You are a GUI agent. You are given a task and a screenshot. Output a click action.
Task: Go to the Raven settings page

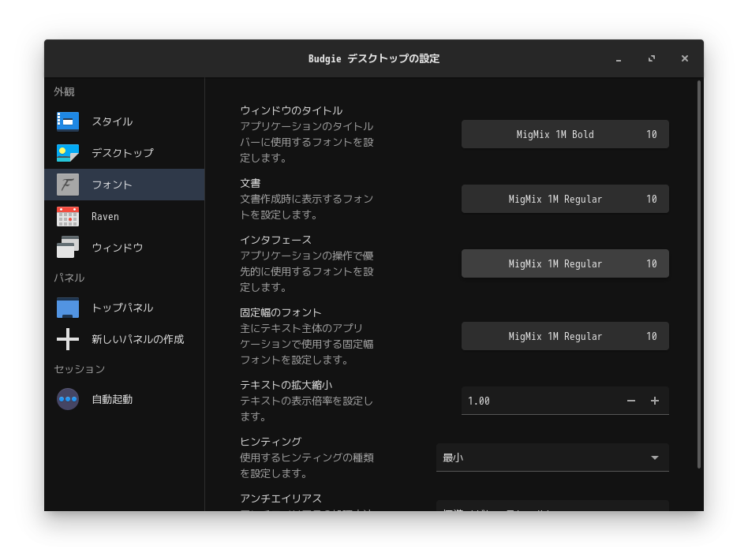(x=125, y=216)
